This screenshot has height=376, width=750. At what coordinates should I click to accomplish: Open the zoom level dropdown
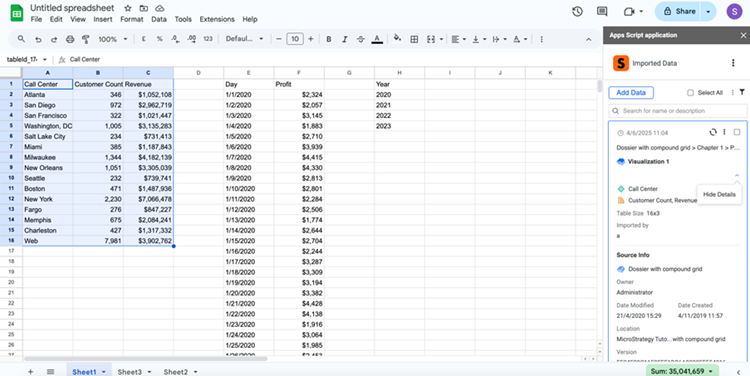112,39
